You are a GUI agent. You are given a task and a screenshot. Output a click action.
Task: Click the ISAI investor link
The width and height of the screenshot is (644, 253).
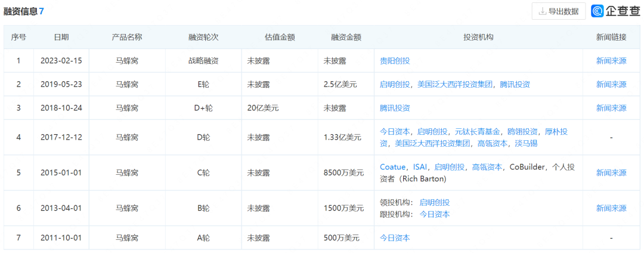[x=420, y=167]
